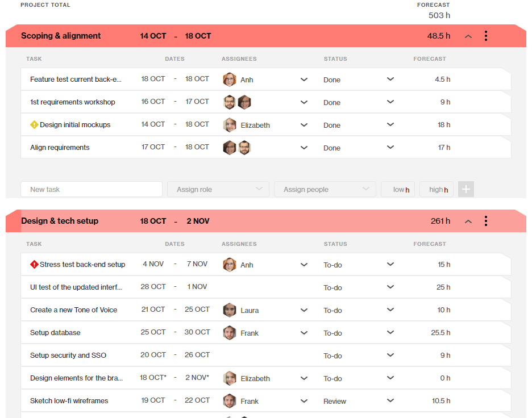Collapse the Scoping & alignment section
Viewport: 532px width, 418px height.
tap(468, 36)
